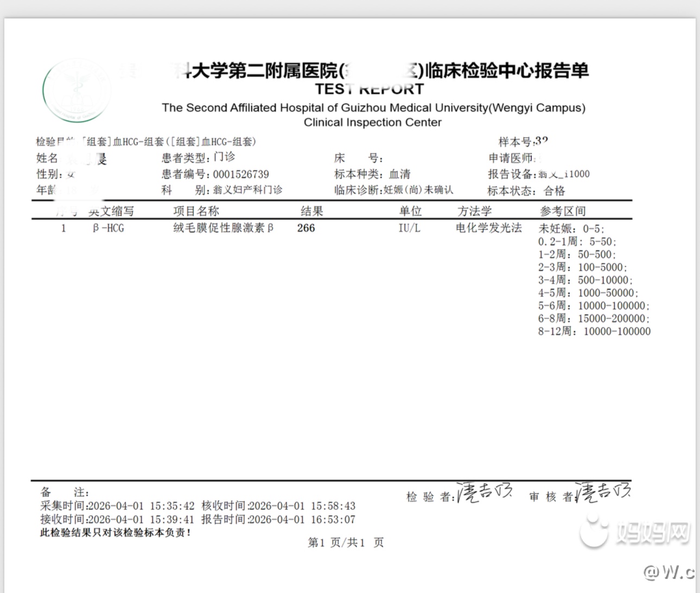Click the signature beside 审核者
This screenshot has height=593, width=700.
pos(603,492)
